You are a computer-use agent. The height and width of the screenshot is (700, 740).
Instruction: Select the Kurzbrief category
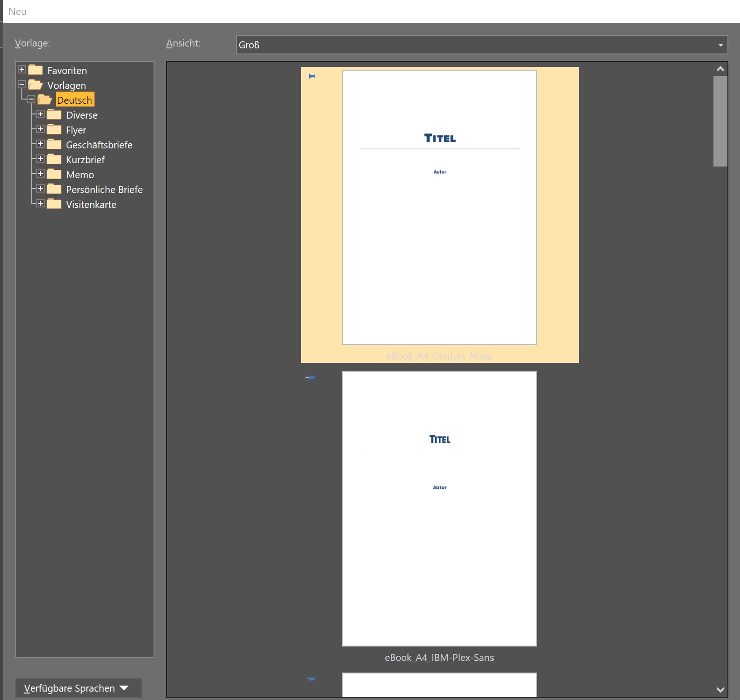pyautogui.click(x=85, y=160)
